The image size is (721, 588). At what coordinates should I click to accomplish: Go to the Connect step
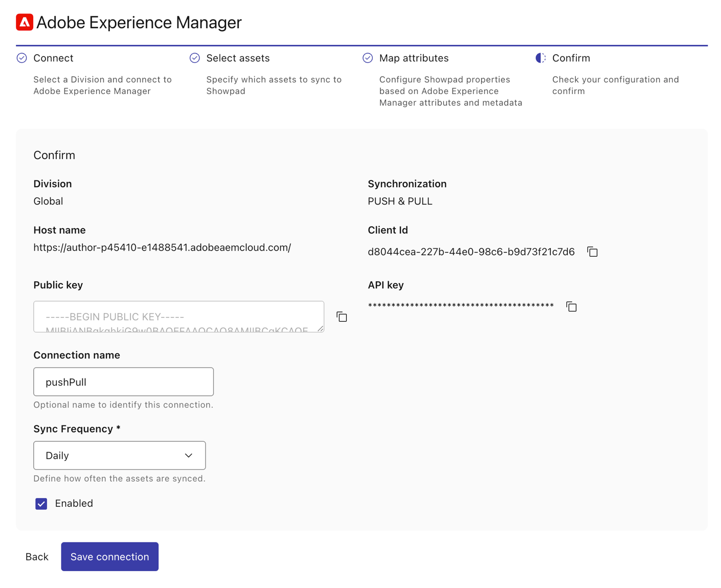click(x=53, y=58)
